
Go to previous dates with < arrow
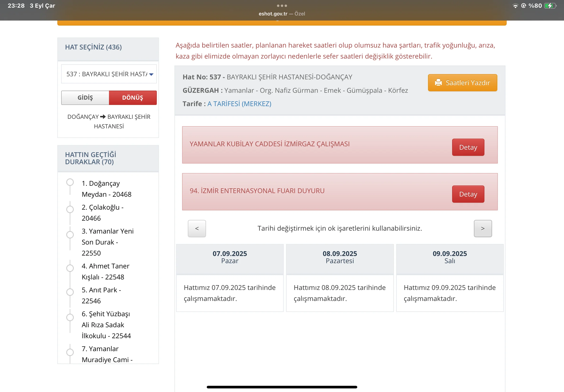[x=197, y=229]
